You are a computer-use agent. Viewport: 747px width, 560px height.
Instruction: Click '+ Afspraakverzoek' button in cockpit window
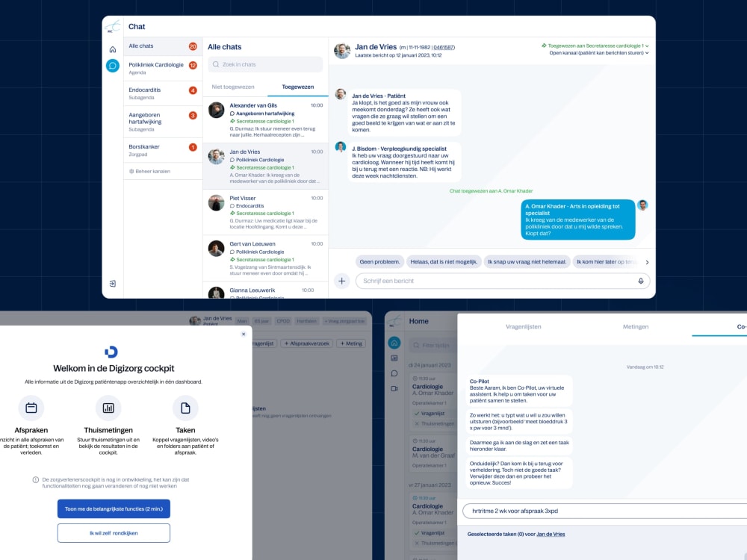click(x=307, y=343)
